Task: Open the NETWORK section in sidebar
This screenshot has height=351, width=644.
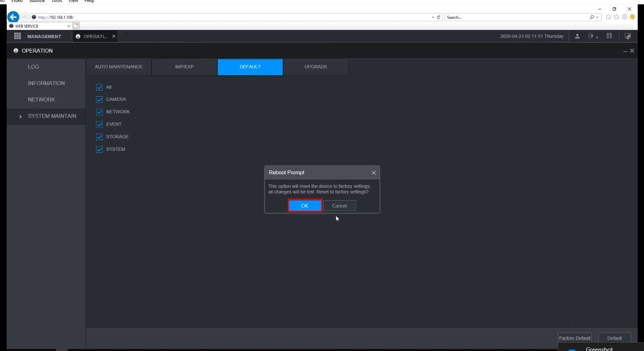Action: 46,100
